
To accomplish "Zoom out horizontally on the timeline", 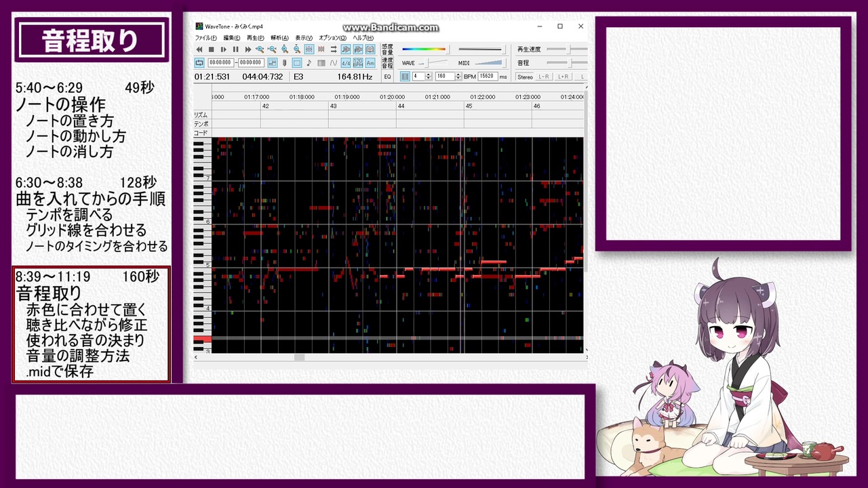I will [x=272, y=49].
